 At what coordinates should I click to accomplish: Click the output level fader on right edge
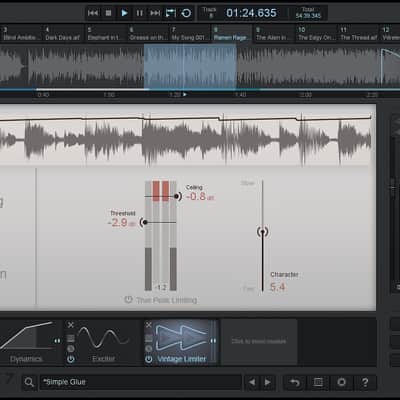tap(393, 188)
